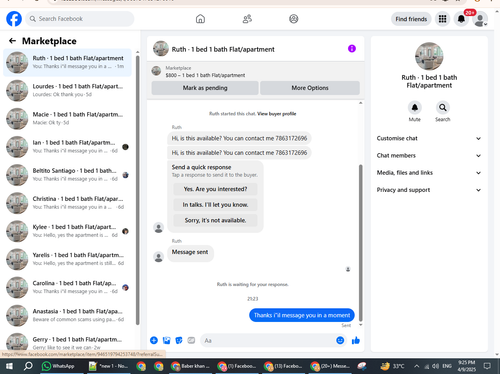The width and height of the screenshot is (500, 374).
Task: Choose a sticker icon in composer
Action: click(179, 340)
